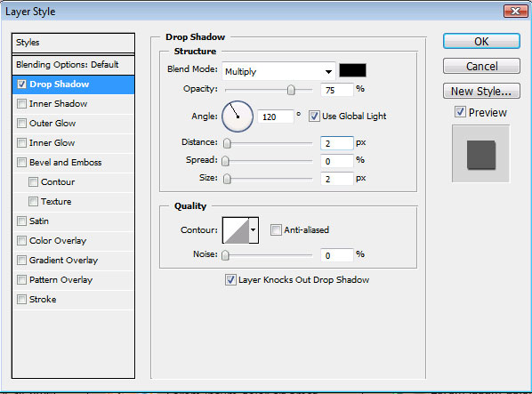The width and height of the screenshot is (532, 394).
Task: Click the Angle dial control
Action: [238, 117]
